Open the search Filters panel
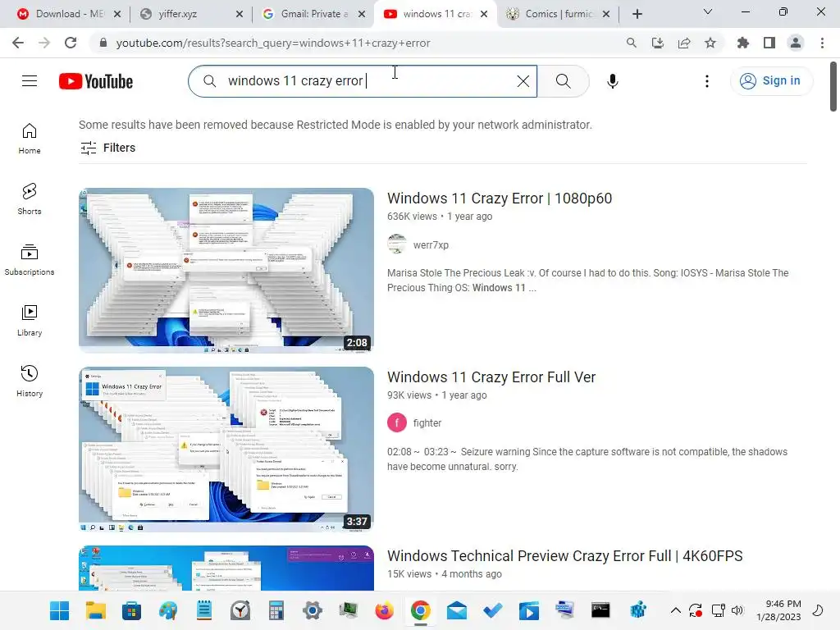 pos(107,148)
